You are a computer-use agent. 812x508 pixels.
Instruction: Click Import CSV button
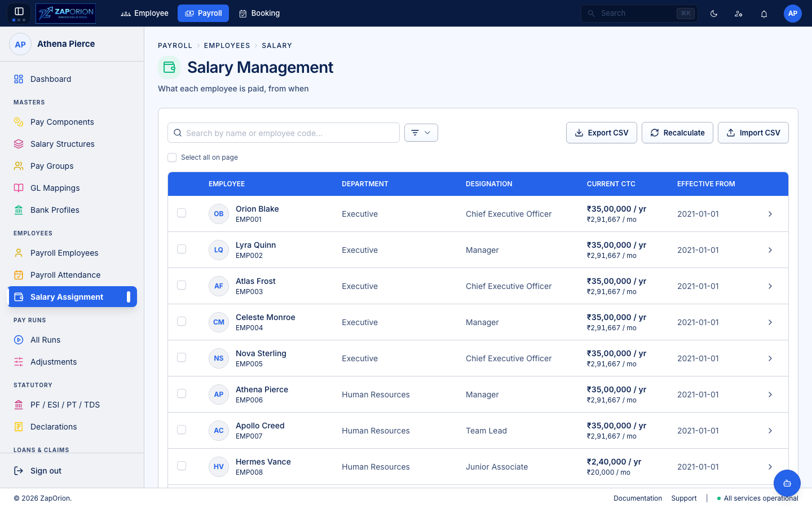(753, 133)
